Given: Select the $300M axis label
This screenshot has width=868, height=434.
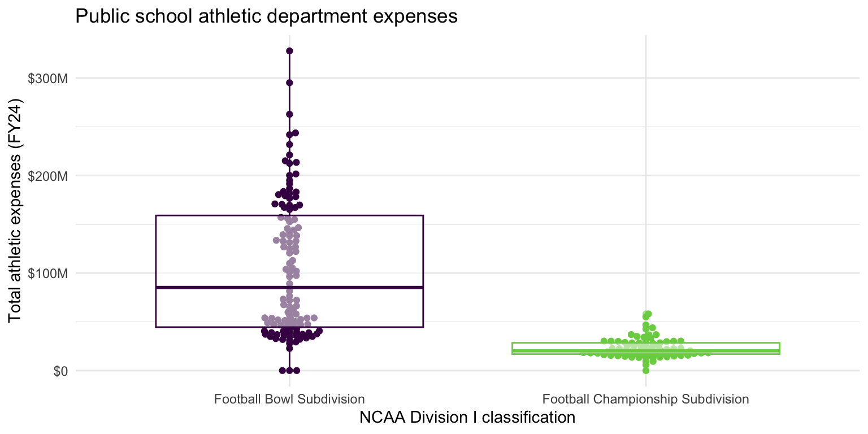Looking at the screenshot, I should (x=48, y=78).
